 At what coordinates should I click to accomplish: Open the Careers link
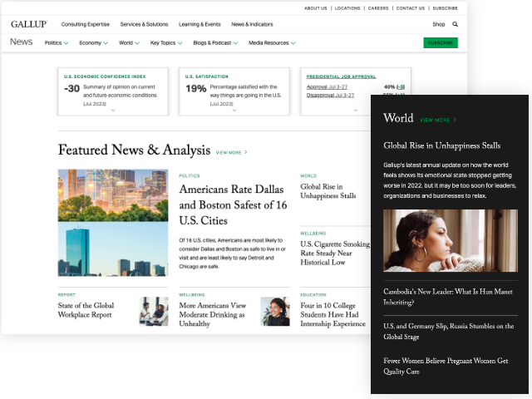coord(378,8)
